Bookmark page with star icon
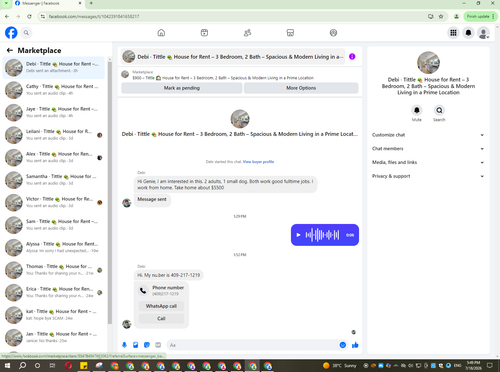 (x=441, y=16)
